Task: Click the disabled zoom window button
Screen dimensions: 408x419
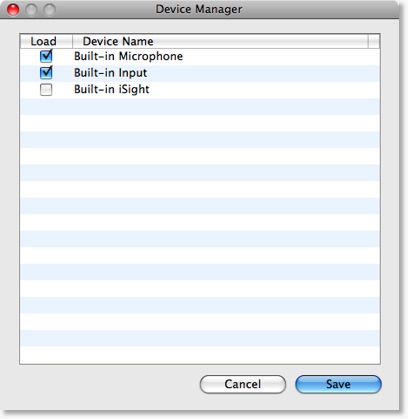Action: (x=50, y=9)
